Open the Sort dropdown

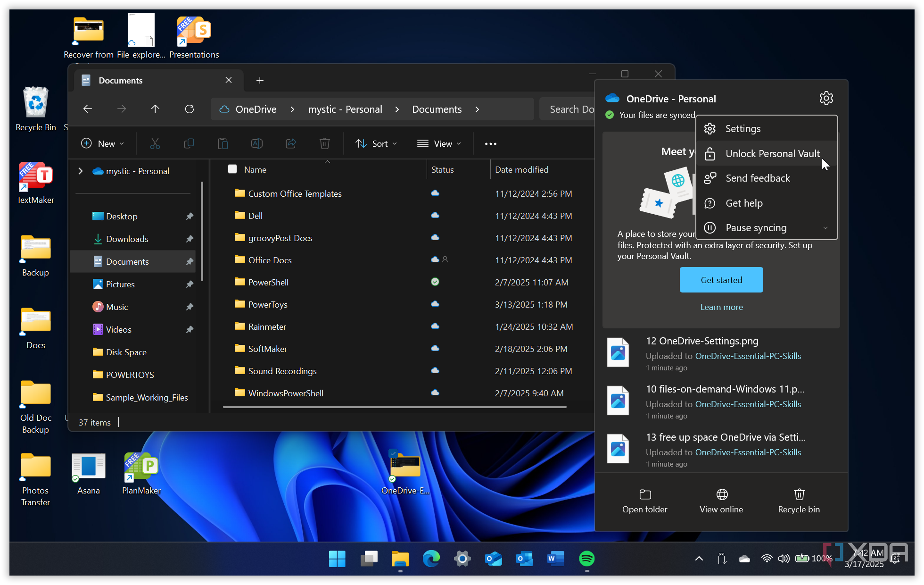tap(376, 143)
